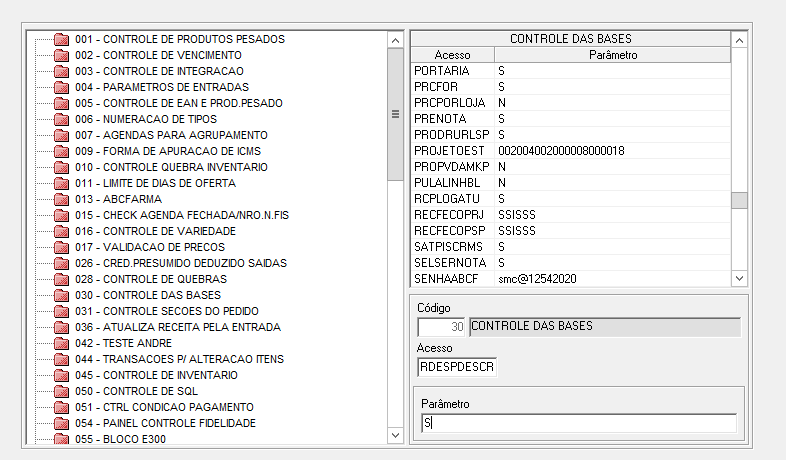This screenshot has height=460, width=786.
Task: Click folder icon of 004 - PARAMETROS DE ENTRADAS
Action: (x=61, y=87)
